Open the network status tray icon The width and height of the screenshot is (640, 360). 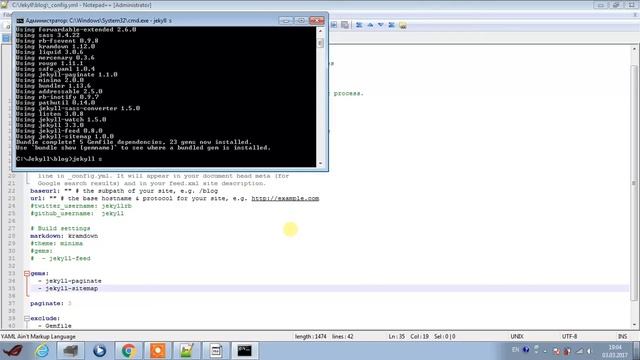(580, 351)
